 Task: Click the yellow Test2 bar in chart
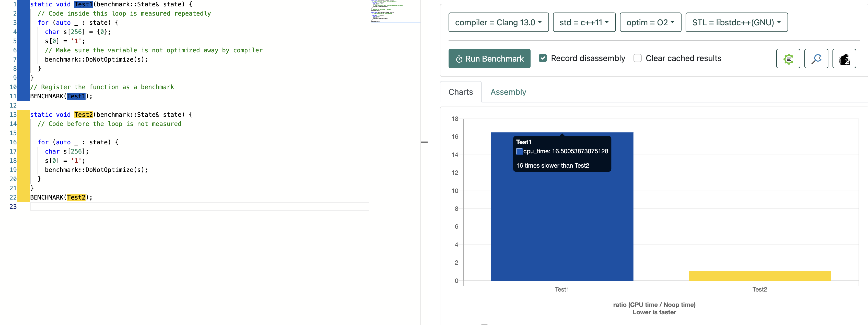tap(759, 276)
